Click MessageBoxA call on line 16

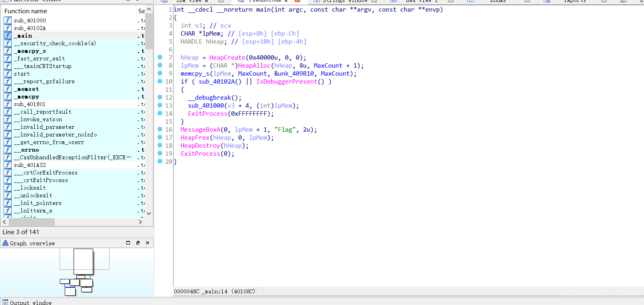point(200,130)
